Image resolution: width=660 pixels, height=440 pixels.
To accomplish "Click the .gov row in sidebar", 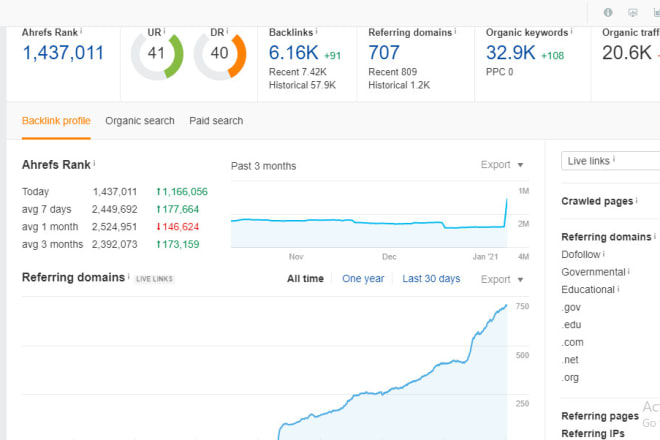I will coord(571,307).
